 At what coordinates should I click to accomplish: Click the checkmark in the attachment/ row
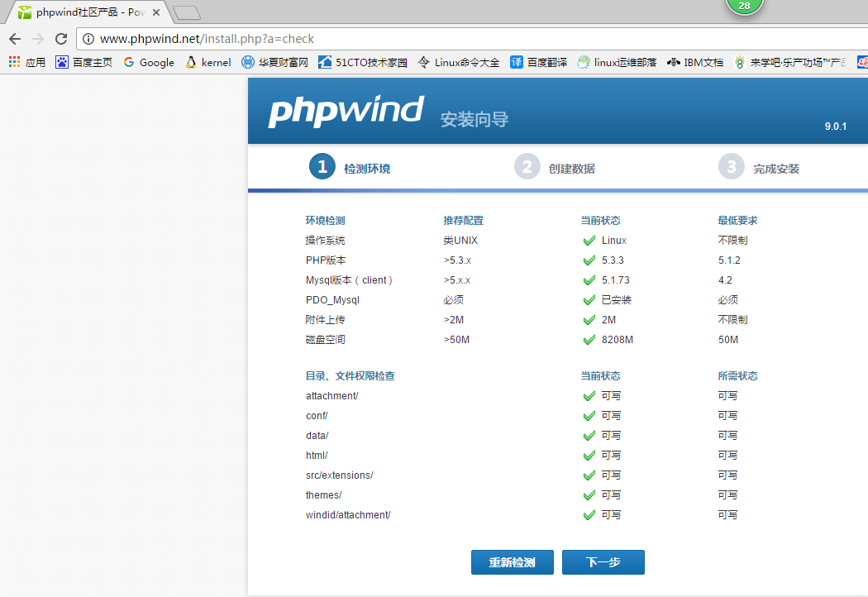tap(589, 396)
